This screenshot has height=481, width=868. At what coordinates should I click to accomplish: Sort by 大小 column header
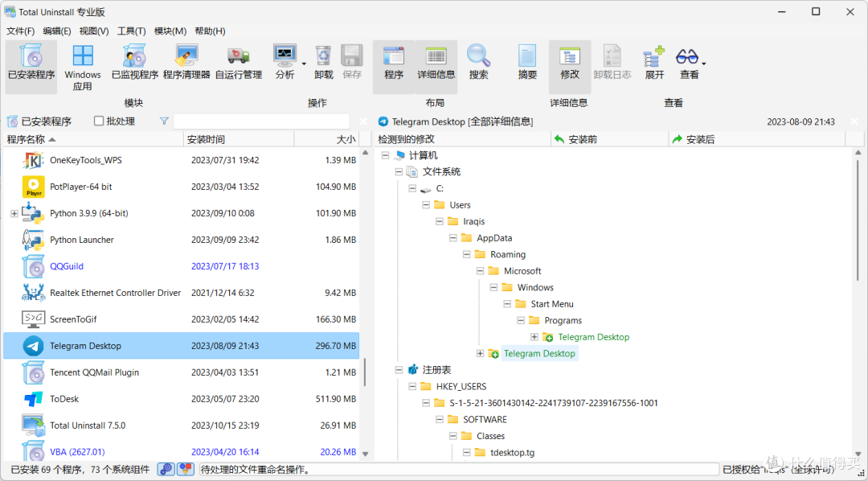click(326, 139)
